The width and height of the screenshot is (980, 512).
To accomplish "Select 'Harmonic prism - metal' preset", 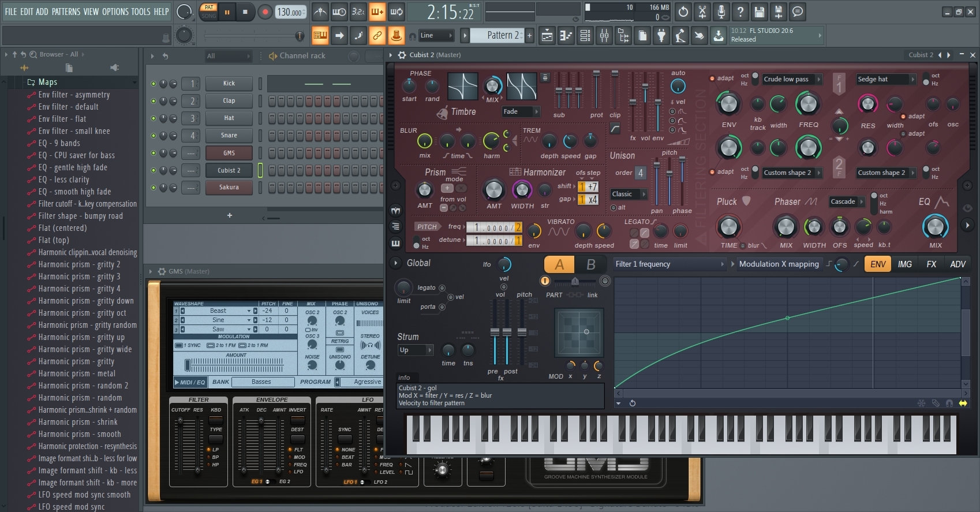I will 77,373.
